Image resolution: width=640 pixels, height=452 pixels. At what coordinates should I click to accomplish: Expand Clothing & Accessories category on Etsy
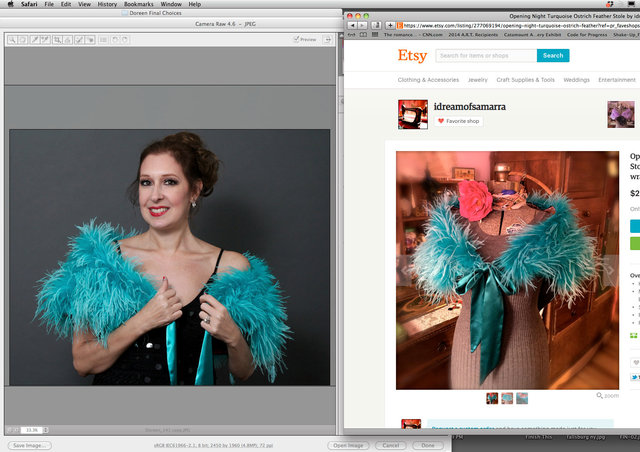(x=428, y=80)
